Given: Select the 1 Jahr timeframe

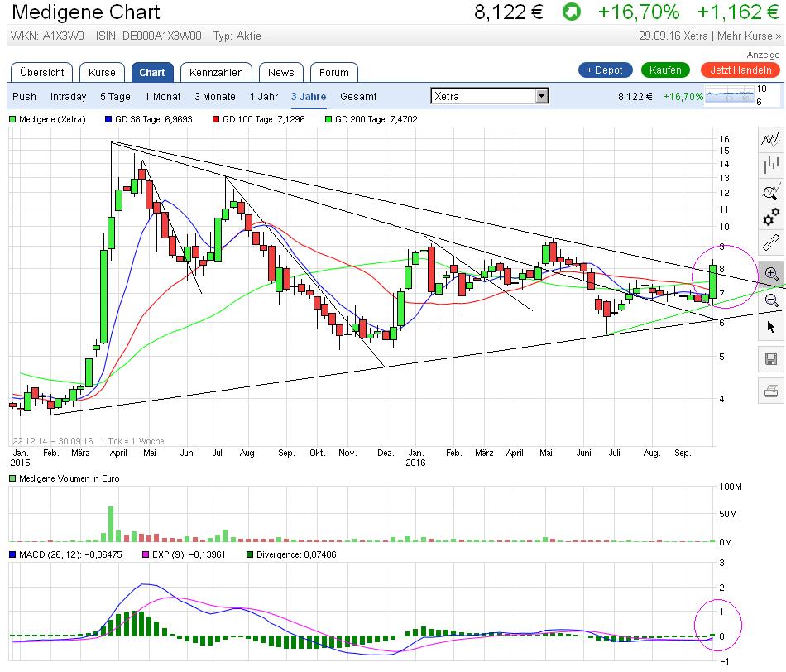Looking at the screenshot, I should tap(264, 96).
